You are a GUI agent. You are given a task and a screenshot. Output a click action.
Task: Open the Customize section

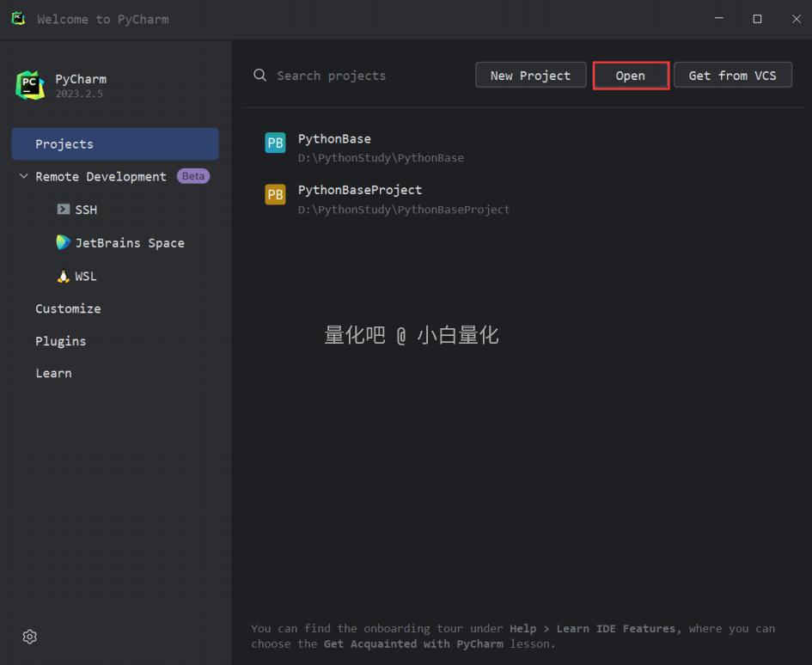(68, 308)
